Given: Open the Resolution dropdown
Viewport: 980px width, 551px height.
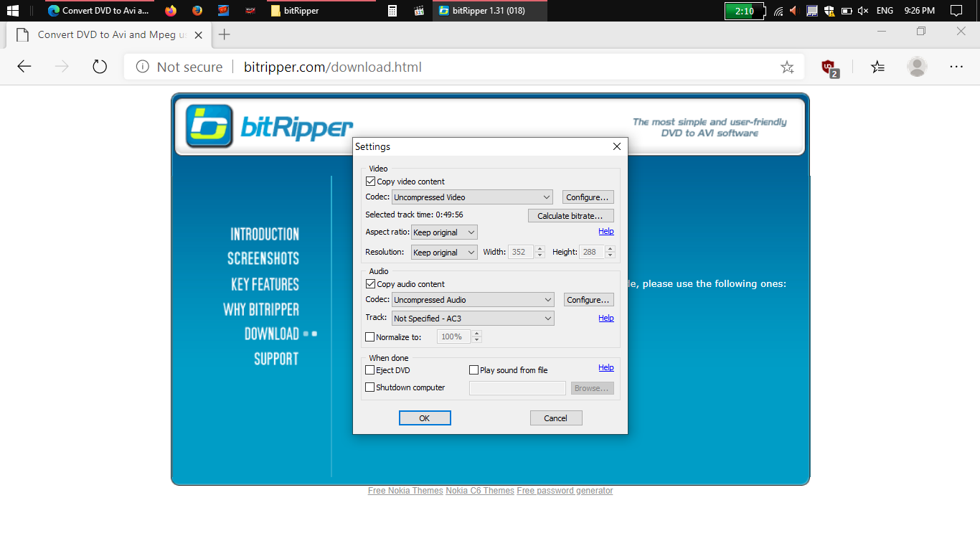Looking at the screenshot, I should coord(444,253).
